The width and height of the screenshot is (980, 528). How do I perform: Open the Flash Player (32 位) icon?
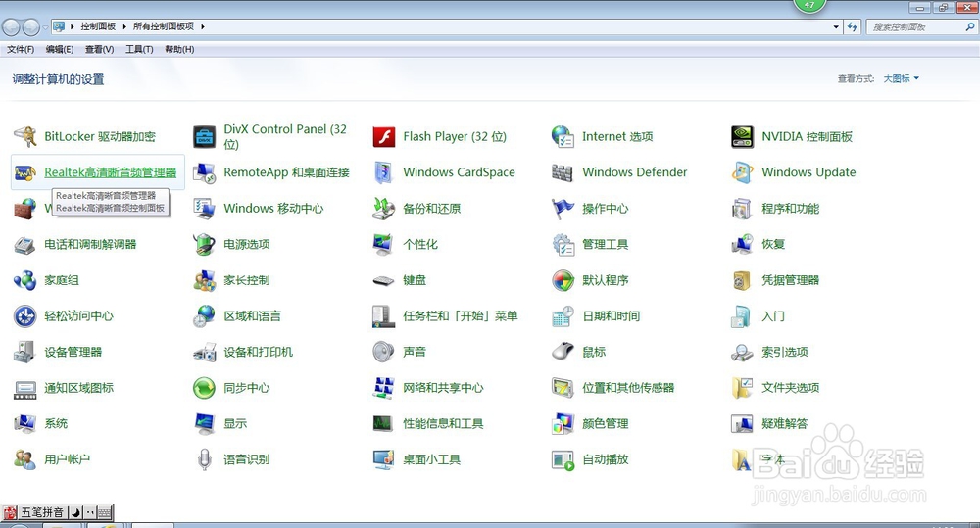[x=384, y=136]
